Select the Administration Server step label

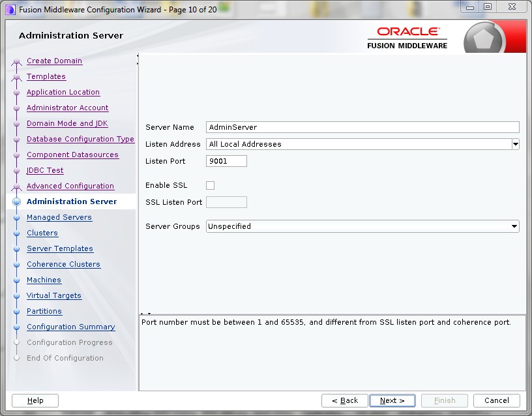[72, 201]
